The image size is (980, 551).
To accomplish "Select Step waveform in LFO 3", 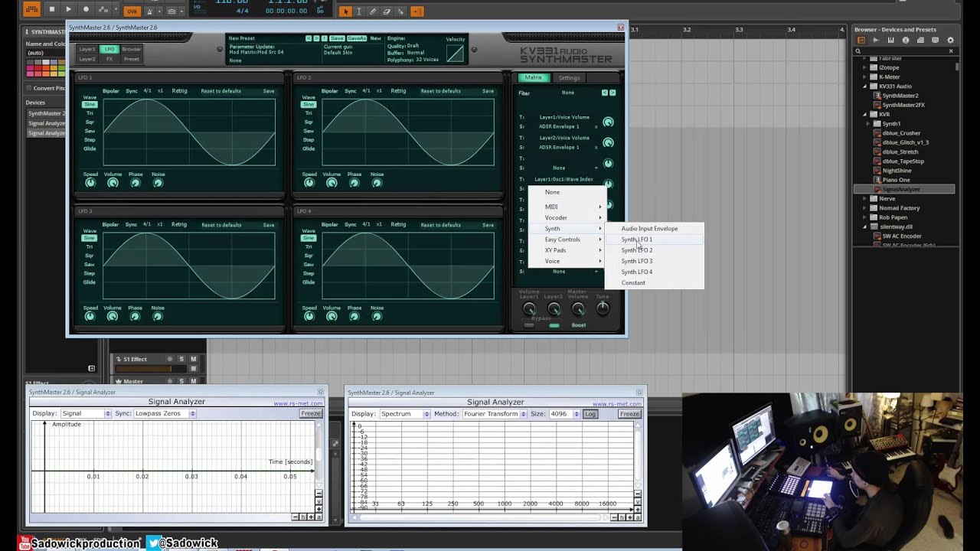I will coord(90,273).
